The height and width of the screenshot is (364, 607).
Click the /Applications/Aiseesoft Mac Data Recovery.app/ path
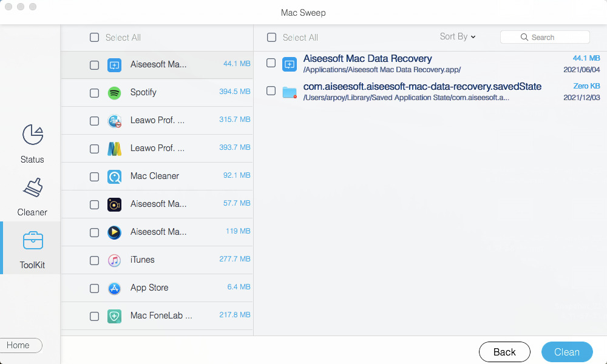coord(382,70)
